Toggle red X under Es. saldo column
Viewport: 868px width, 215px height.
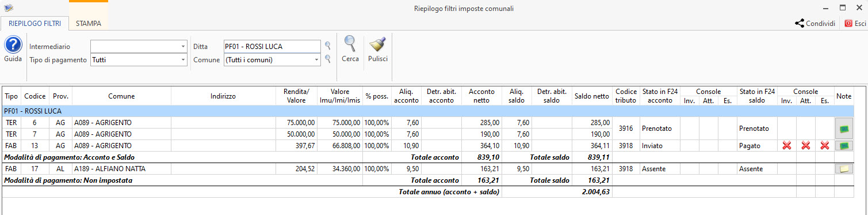point(824,146)
